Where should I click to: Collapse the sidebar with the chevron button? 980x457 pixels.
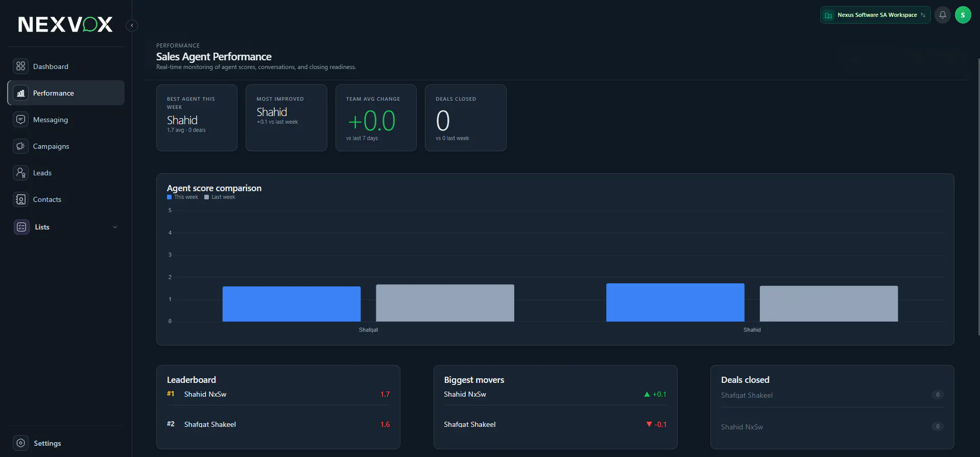click(x=132, y=25)
